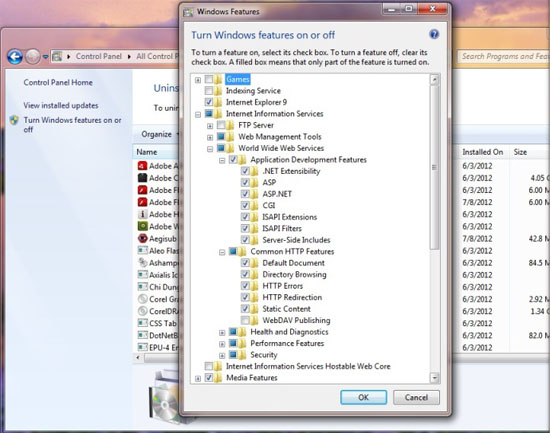Click the Health and Diagnostics folder icon
This screenshot has height=433, width=550.
pos(242,332)
